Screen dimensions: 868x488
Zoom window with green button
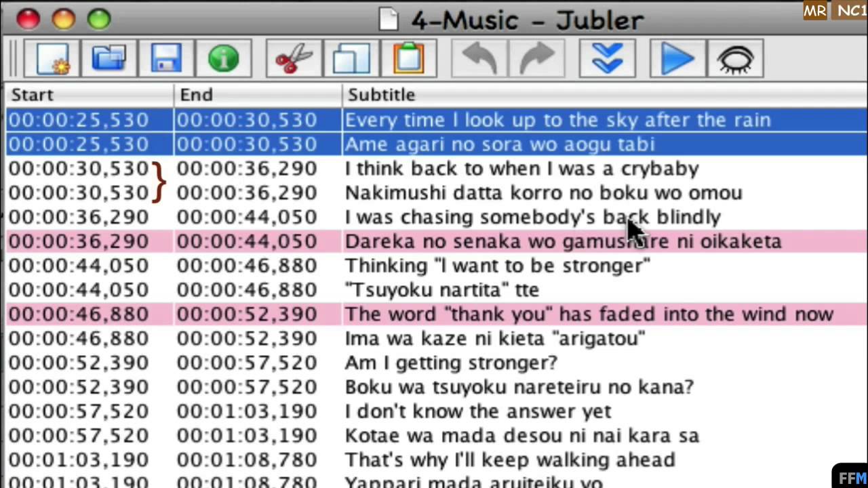(99, 18)
